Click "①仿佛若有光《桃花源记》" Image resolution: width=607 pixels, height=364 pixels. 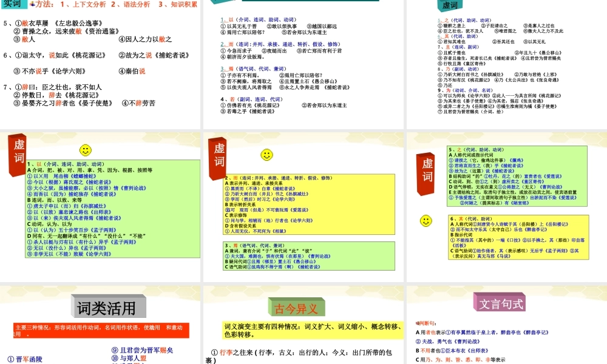pos(250,105)
